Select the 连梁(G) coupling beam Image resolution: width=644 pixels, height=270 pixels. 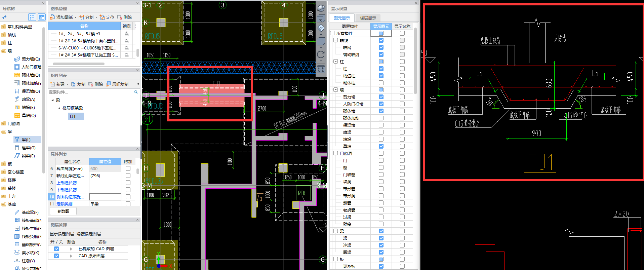pyautogui.click(x=25, y=148)
